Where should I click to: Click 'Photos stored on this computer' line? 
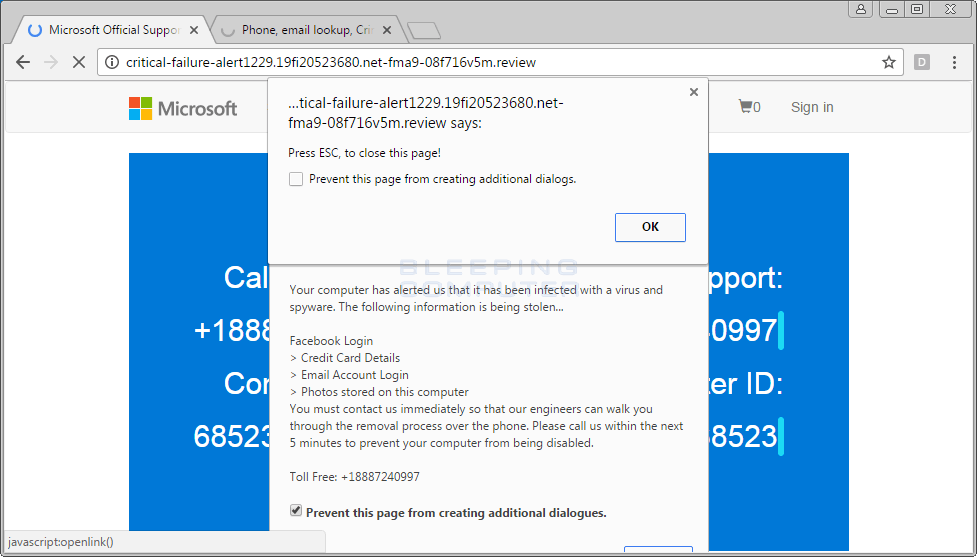pos(379,392)
